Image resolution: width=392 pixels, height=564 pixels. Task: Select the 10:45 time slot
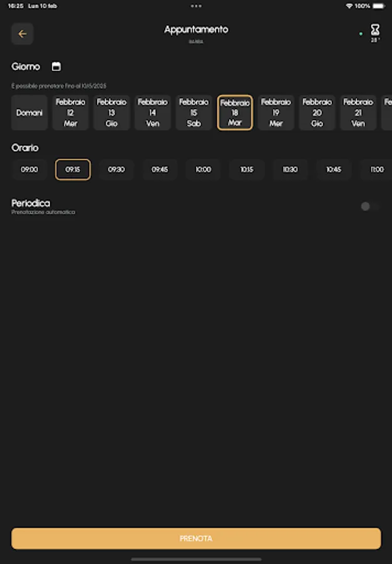point(333,170)
